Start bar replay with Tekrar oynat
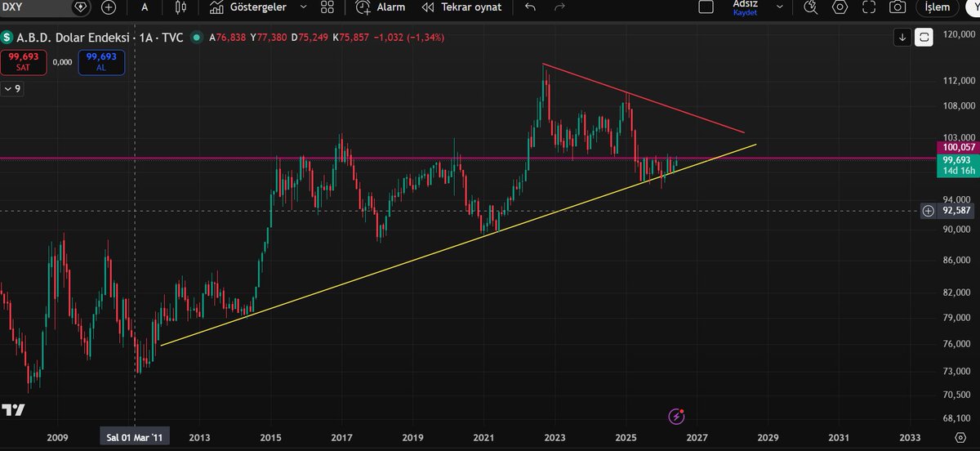 (461, 7)
